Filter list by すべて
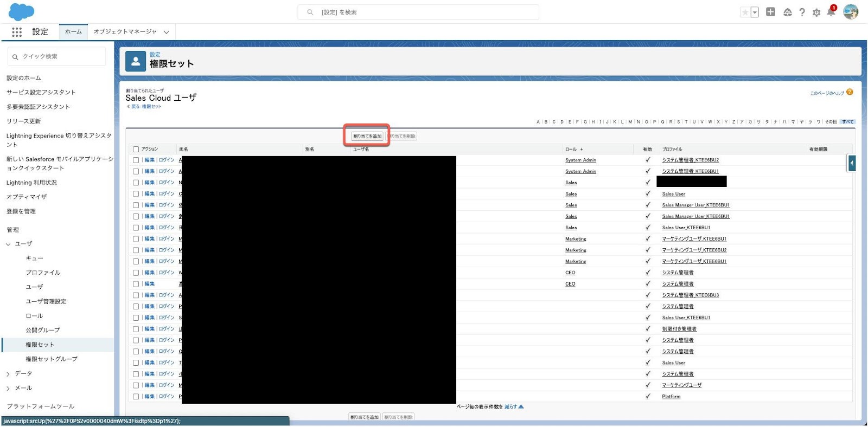This screenshot has height=427, width=868. click(x=847, y=122)
